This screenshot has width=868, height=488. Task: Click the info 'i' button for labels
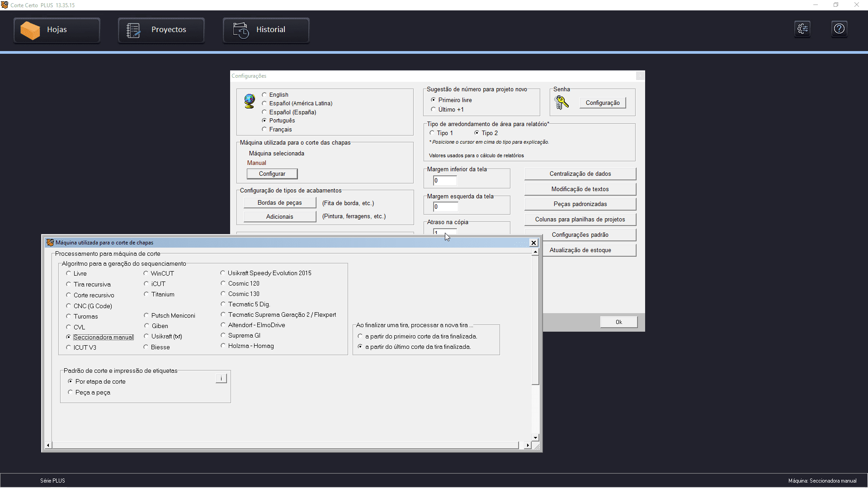221,379
